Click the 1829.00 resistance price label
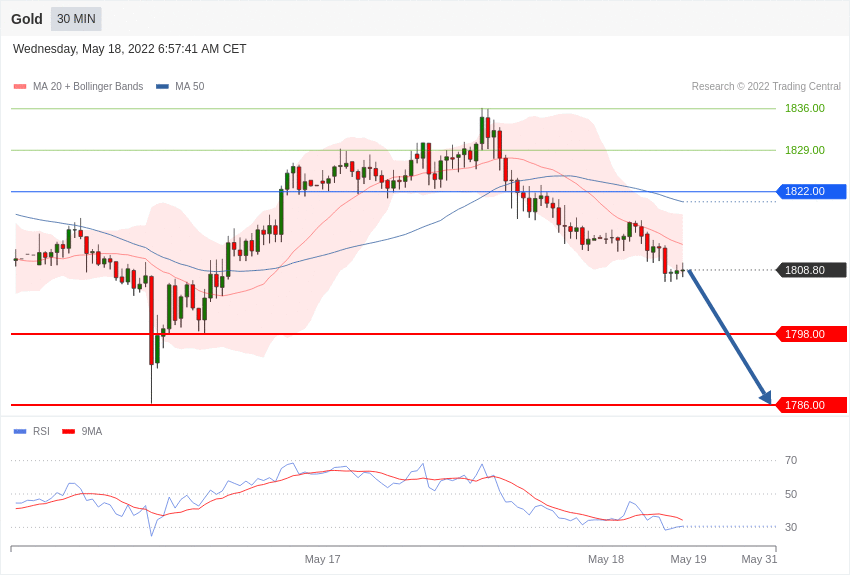Viewport: 850px width, 576px height. 804,150
